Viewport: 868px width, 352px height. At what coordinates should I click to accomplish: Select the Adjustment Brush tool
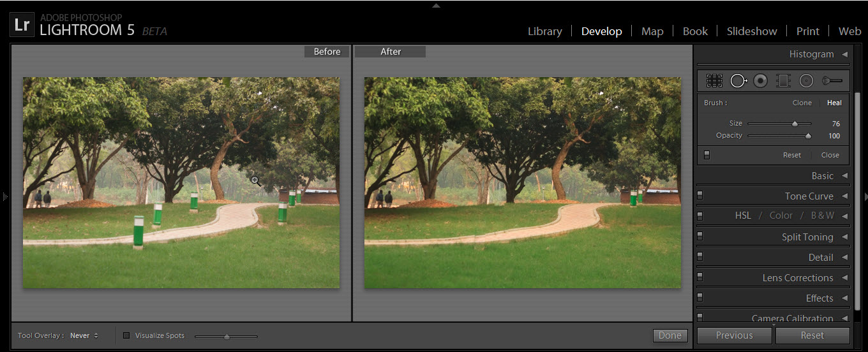(x=832, y=80)
